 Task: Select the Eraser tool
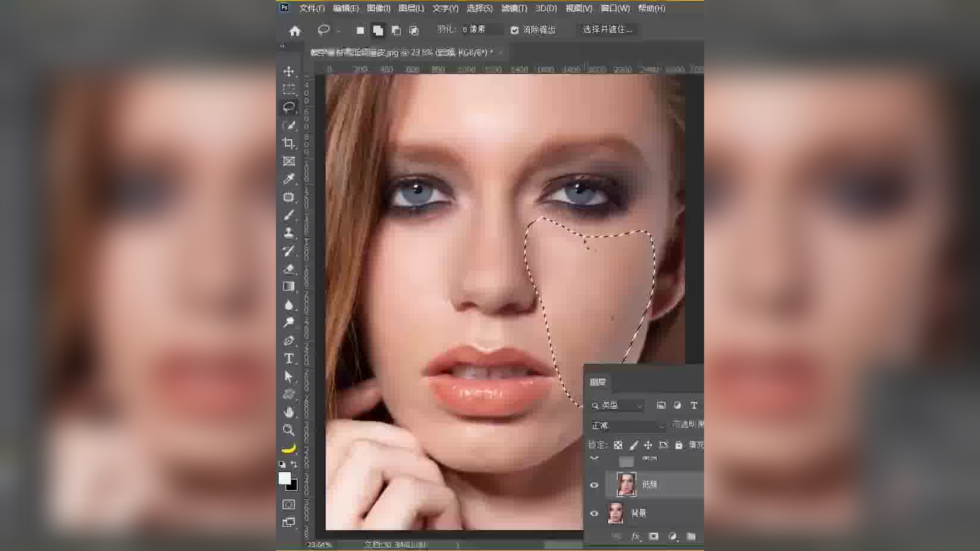point(288,268)
